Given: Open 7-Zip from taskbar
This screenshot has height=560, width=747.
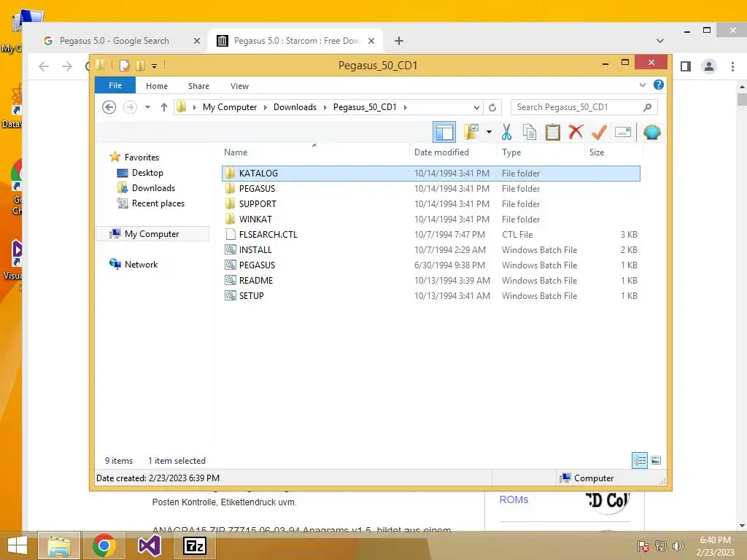Looking at the screenshot, I should click(195, 545).
